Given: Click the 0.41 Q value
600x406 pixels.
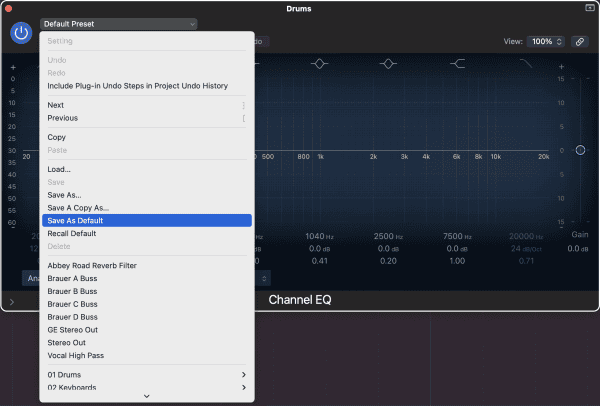Looking at the screenshot, I should 320,261.
